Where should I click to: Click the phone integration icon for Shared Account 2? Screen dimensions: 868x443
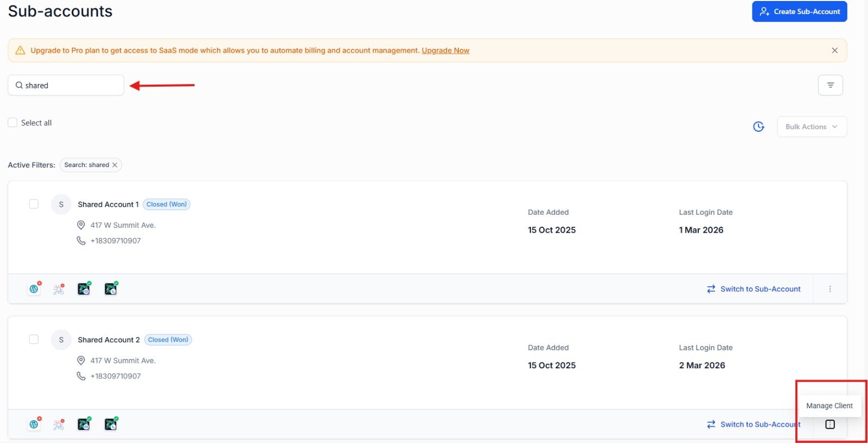[111, 424]
